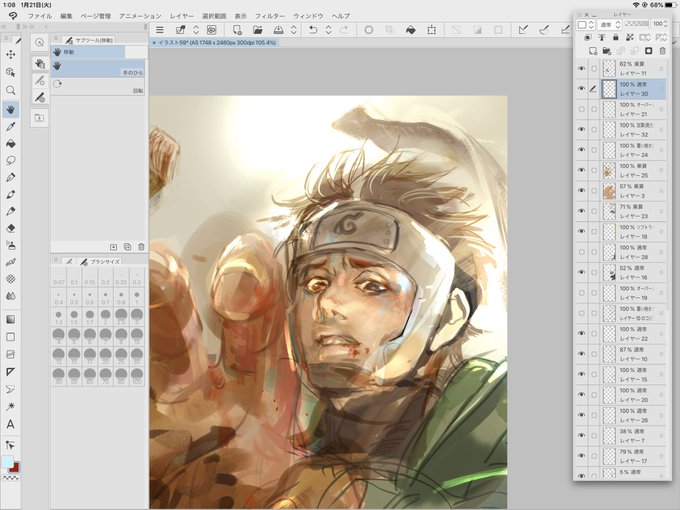The height and width of the screenshot is (510, 680).
Task: Click the Create layer mask icon
Action: (648, 51)
